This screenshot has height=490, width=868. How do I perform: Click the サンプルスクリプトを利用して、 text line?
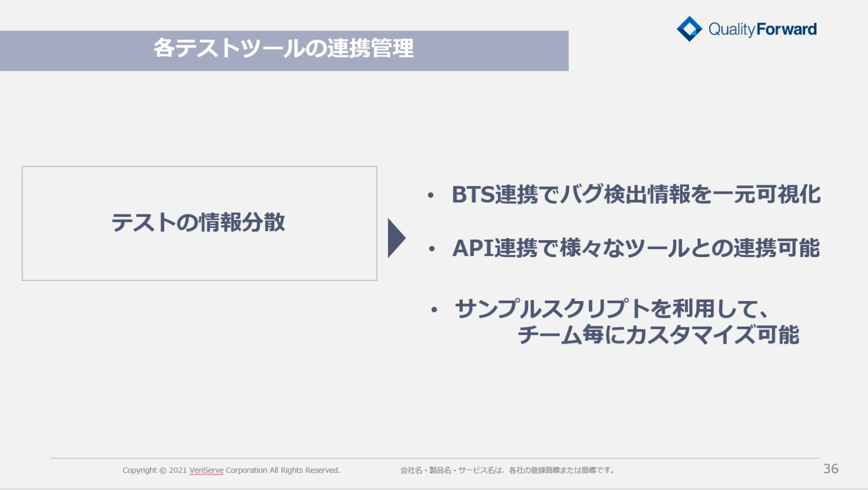pyautogui.click(x=611, y=309)
